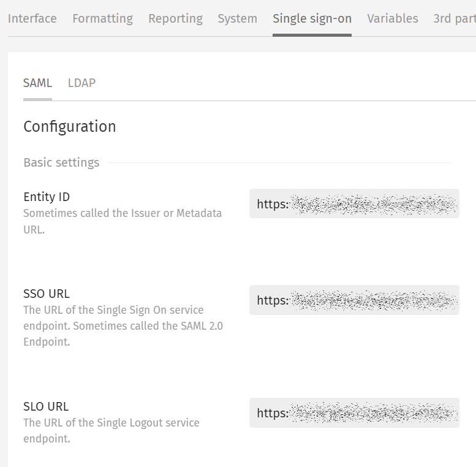
Task: Select the Single sign-on tab
Action: click(312, 18)
